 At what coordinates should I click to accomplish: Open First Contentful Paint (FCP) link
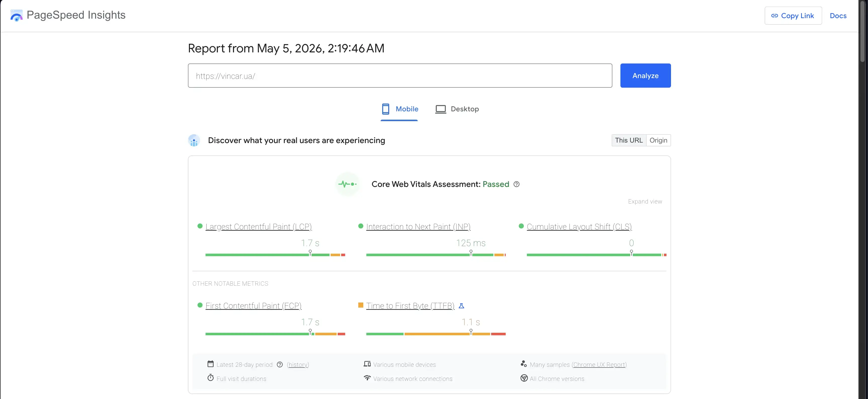coord(253,306)
